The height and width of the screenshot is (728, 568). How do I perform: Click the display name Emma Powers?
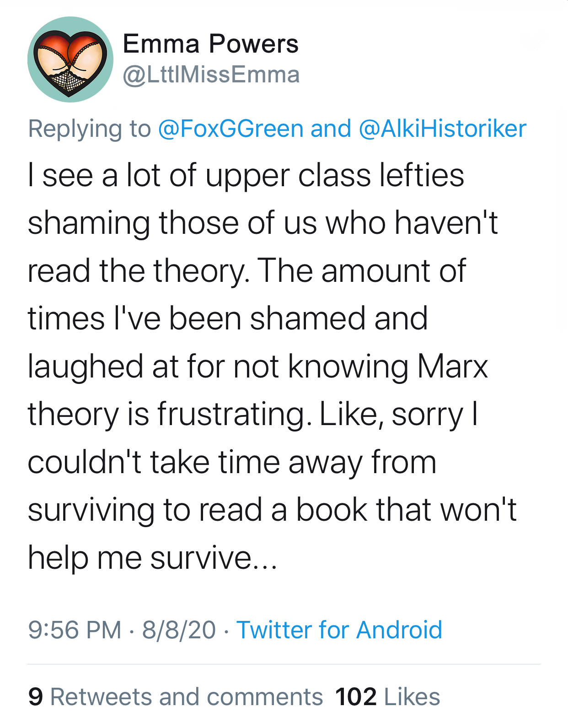pos(211,44)
